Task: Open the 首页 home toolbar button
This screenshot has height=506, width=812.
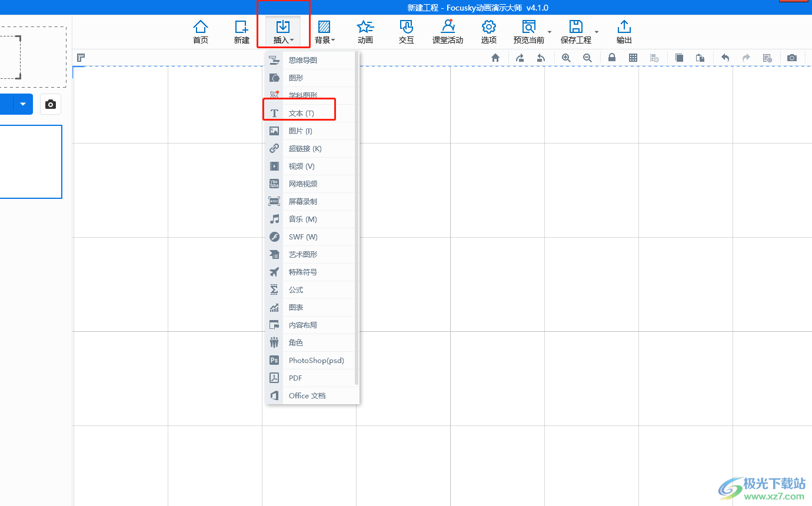Action: [x=201, y=32]
